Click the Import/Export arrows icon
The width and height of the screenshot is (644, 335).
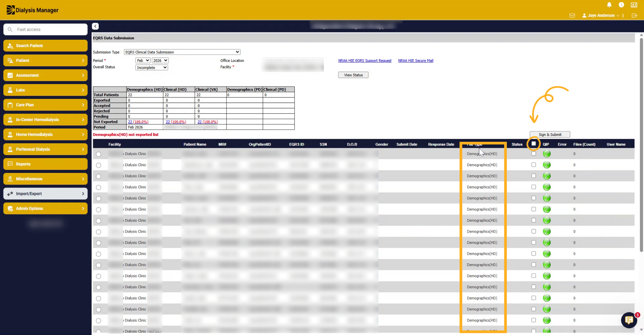tap(10, 194)
